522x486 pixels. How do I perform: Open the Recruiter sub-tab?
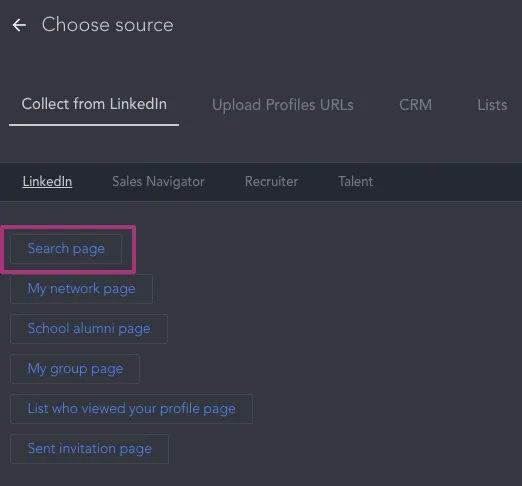click(271, 182)
